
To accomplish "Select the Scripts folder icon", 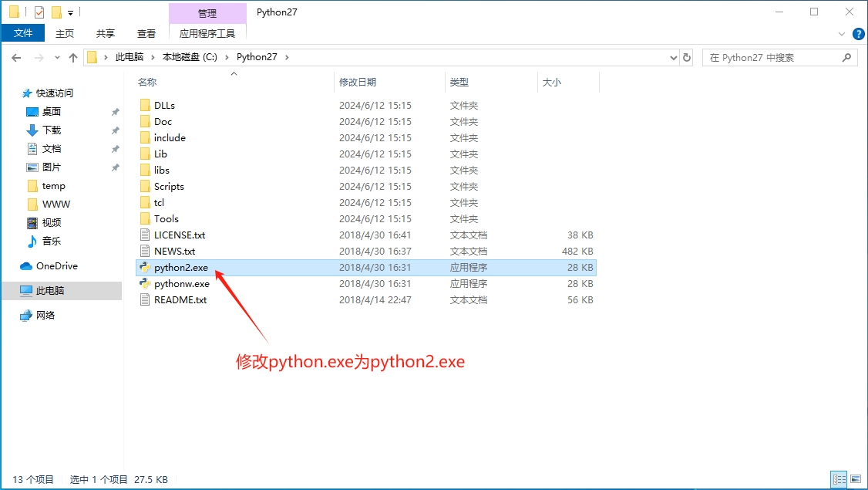I will click(x=145, y=186).
